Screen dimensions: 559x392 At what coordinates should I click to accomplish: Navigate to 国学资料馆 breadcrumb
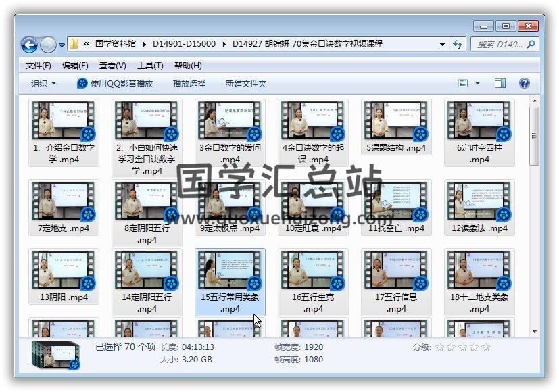point(115,44)
